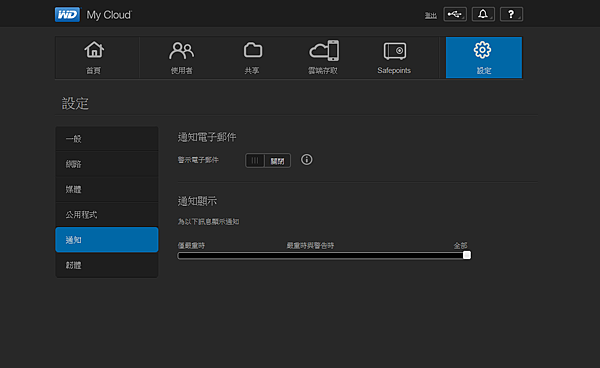Select 一般 in the settings sidebar
600x368 pixels.
(x=107, y=139)
